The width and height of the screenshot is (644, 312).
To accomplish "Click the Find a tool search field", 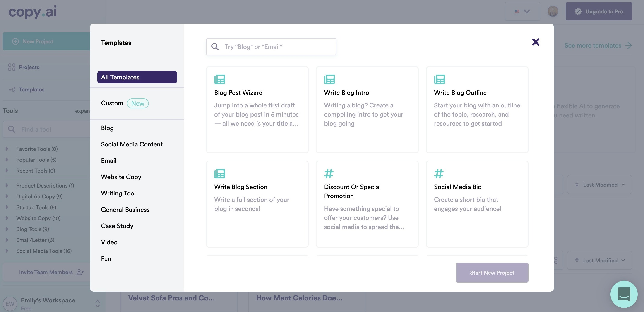I will (x=46, y=129).
